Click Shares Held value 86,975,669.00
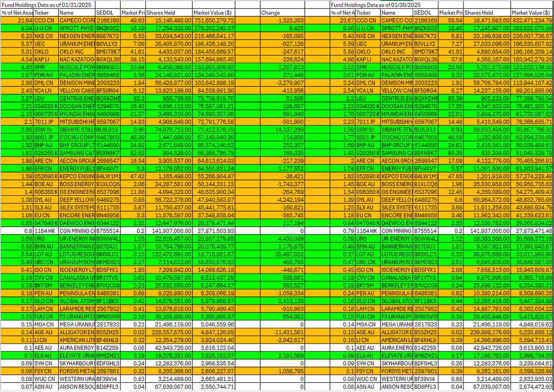Screen dimensions: 554x392 (x=487, y=254)
